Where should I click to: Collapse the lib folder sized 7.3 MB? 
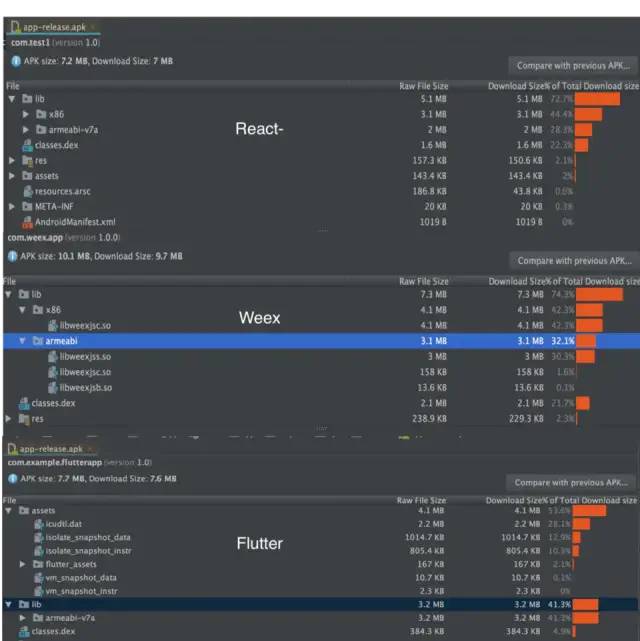pyautogui.click(x=9, y=294)
